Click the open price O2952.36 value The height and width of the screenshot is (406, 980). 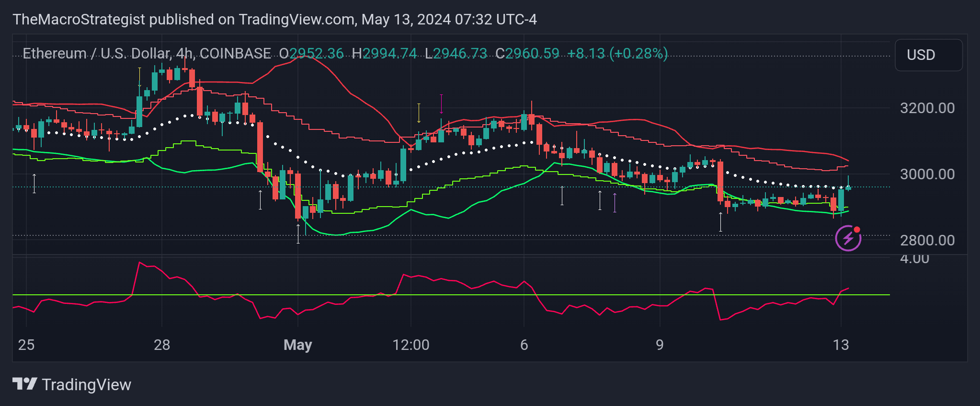pyautogui.click(x=311, y=53)
